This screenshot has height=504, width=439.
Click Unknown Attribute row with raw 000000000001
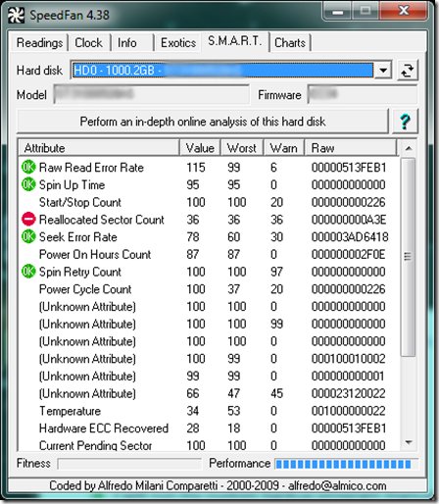pyautogui.click(x=209, y=376)
